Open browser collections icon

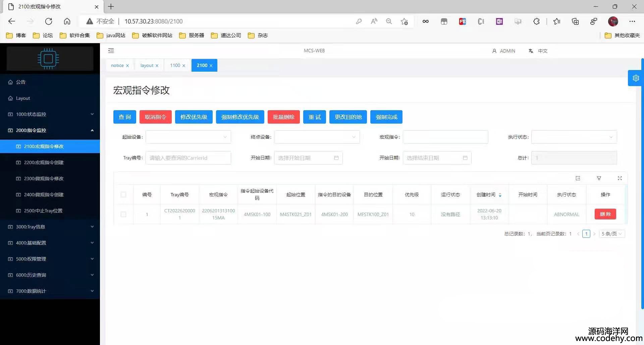click(575, 21)
